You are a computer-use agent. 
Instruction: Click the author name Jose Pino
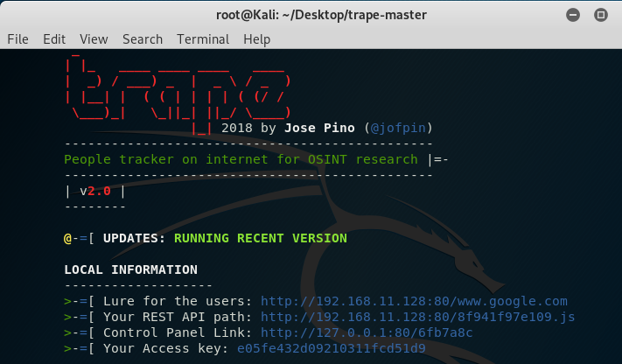pyautogui.click(x=319, y=128)
